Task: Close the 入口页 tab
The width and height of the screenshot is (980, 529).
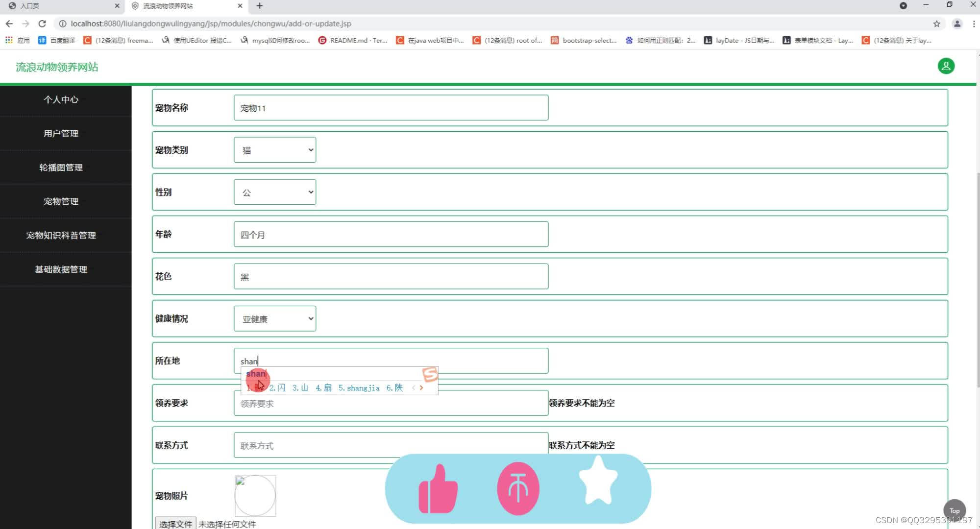Action: (117, 6)
